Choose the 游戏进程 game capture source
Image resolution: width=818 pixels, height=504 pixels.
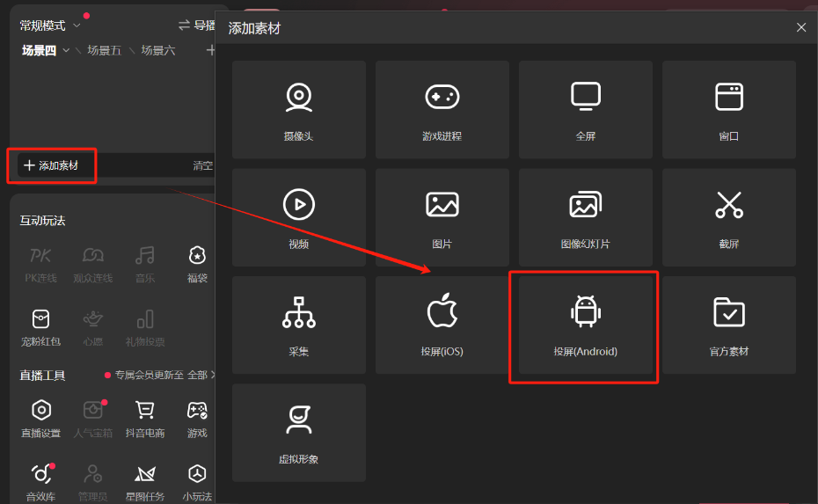click(442, 109)
